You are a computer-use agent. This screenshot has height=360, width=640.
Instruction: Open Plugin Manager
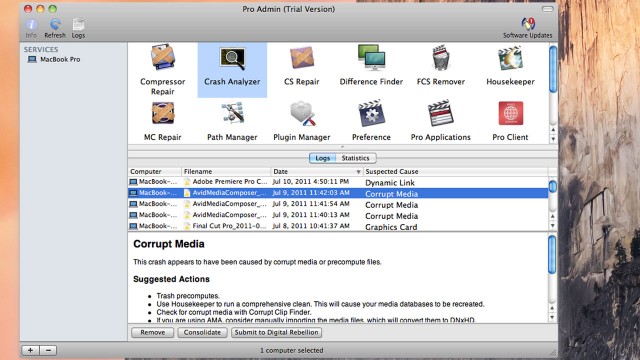302,121
